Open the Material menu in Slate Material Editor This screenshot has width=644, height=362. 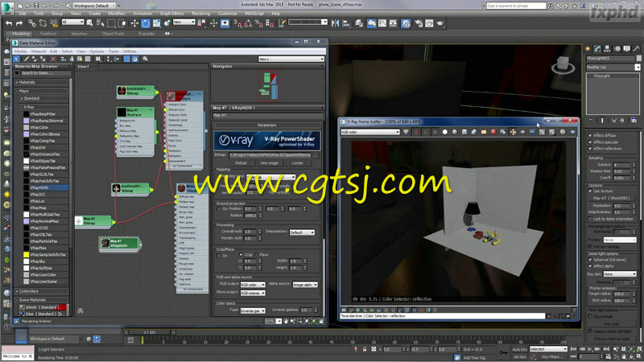tap(39, 51)
